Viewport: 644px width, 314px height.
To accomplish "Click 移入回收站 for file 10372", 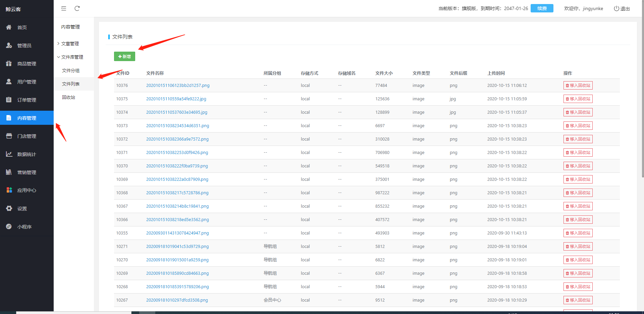I will pyautogui.click(x=578, y=139).
